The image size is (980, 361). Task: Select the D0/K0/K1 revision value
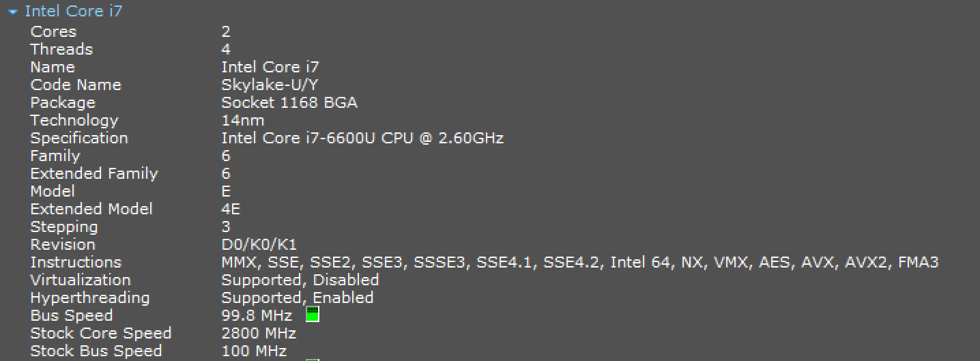coord(259,244)
